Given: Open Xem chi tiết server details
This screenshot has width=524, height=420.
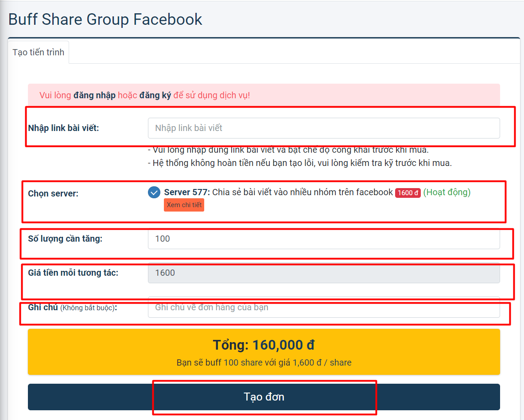Looking at the screenshot, I should [184, 205].
